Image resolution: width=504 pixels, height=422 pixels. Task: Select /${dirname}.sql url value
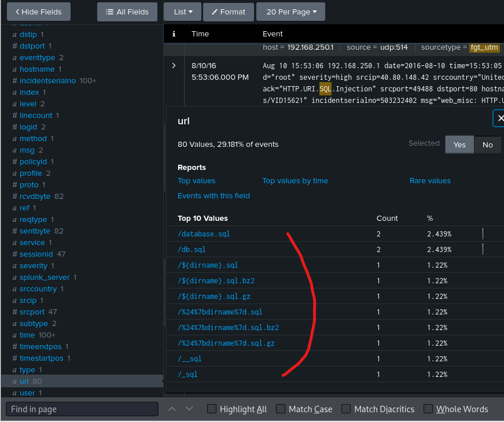(x=208, y=265)
